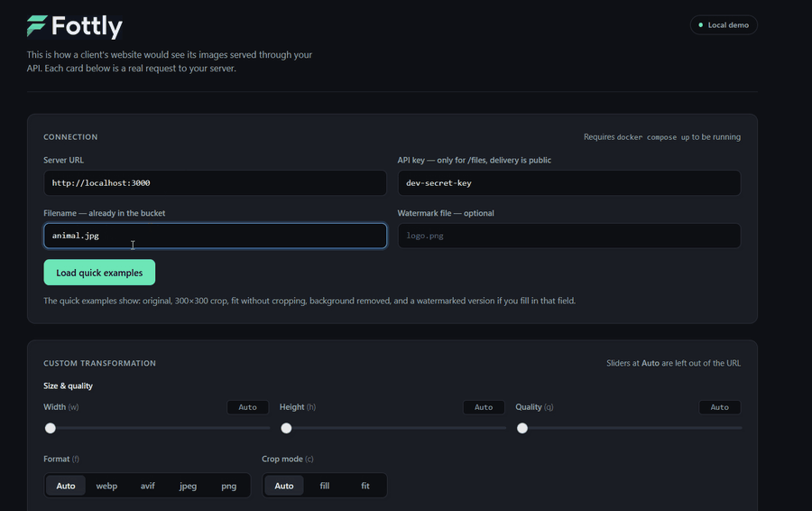
Task: Click the 'Filename — already in the bucket' label
Action: [104, 213]
